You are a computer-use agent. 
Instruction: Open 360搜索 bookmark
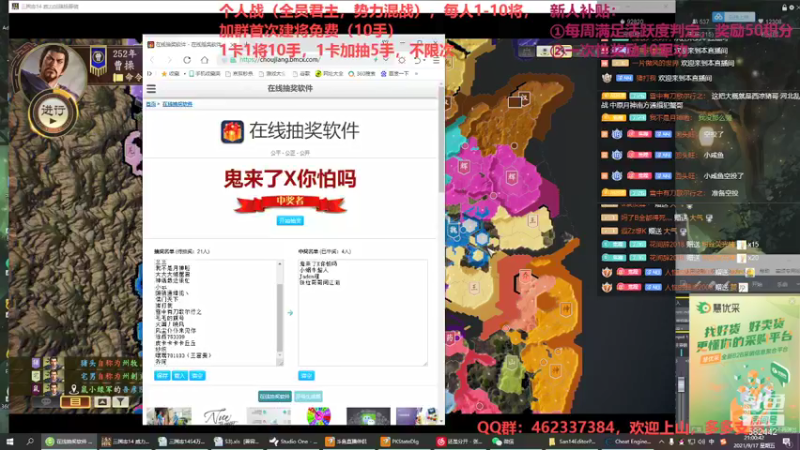tap(362, 74)
